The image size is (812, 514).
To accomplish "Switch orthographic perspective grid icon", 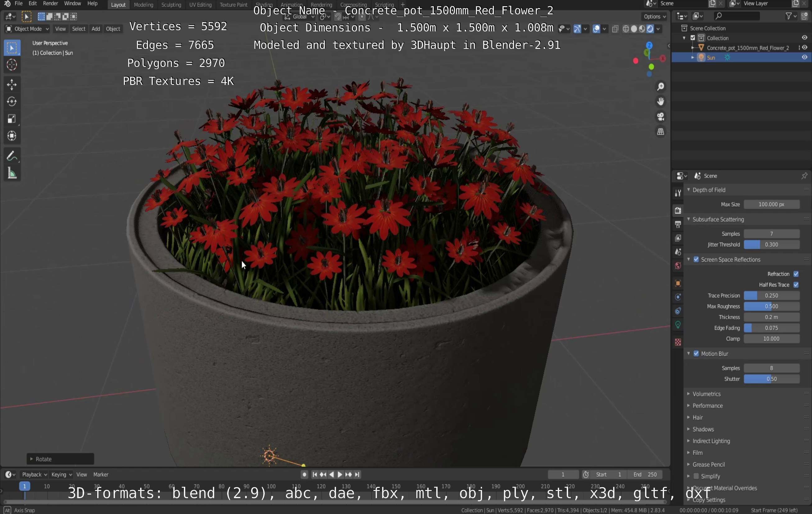I will pyautogui.click(x=661, y=131).
